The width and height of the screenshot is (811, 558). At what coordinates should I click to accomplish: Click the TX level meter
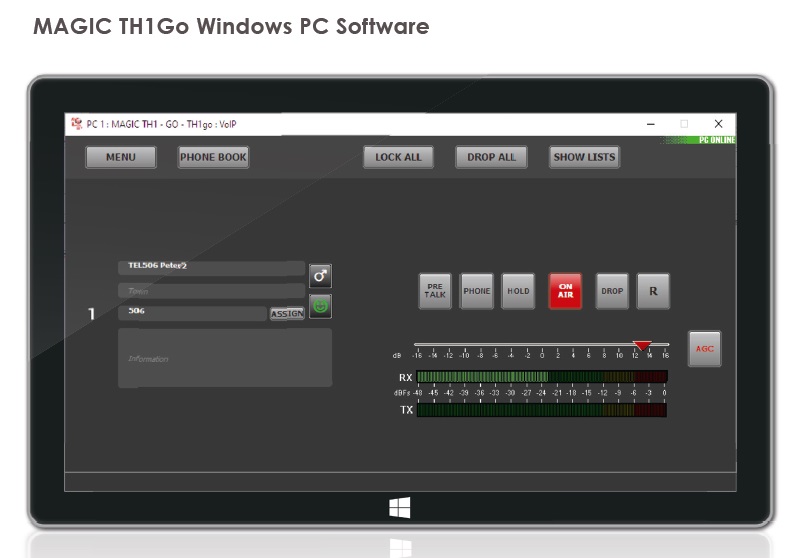[x=542, y=410]
